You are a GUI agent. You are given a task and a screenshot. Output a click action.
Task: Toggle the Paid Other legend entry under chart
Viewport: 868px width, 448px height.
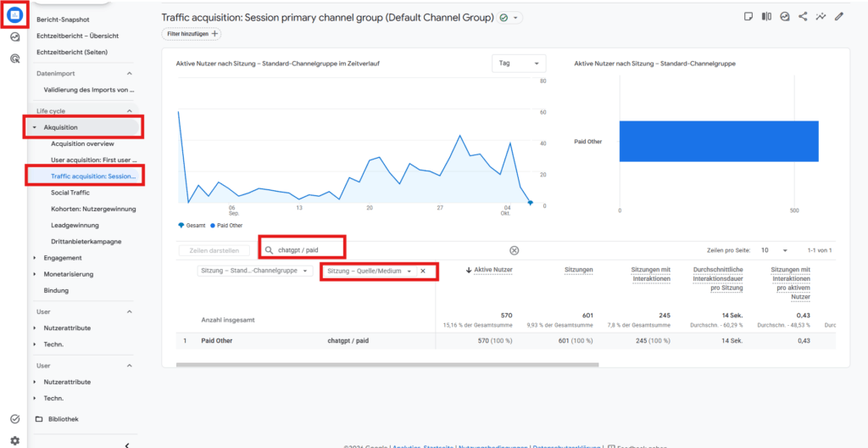coord(225,226)
